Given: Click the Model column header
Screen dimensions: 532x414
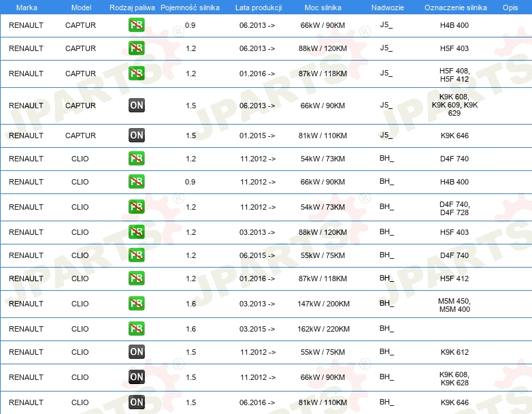Looking at the screenshot, I should tap(81, 7).
